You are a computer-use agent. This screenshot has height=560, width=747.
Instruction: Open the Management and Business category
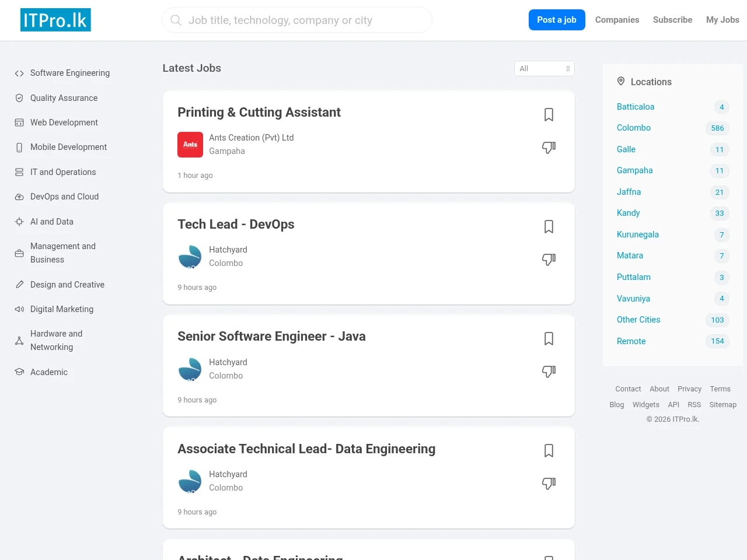coord(63,253)
